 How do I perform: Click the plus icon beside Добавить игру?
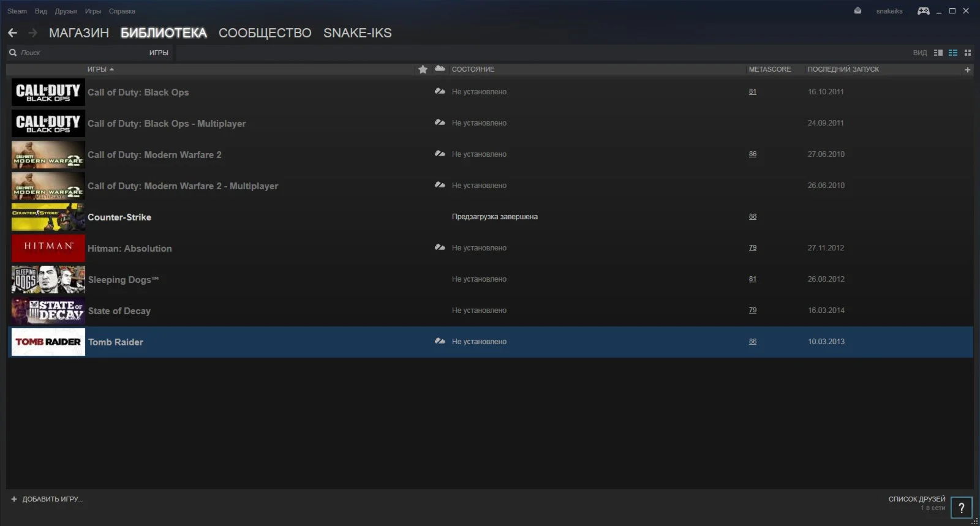click(x=14, y=499)
